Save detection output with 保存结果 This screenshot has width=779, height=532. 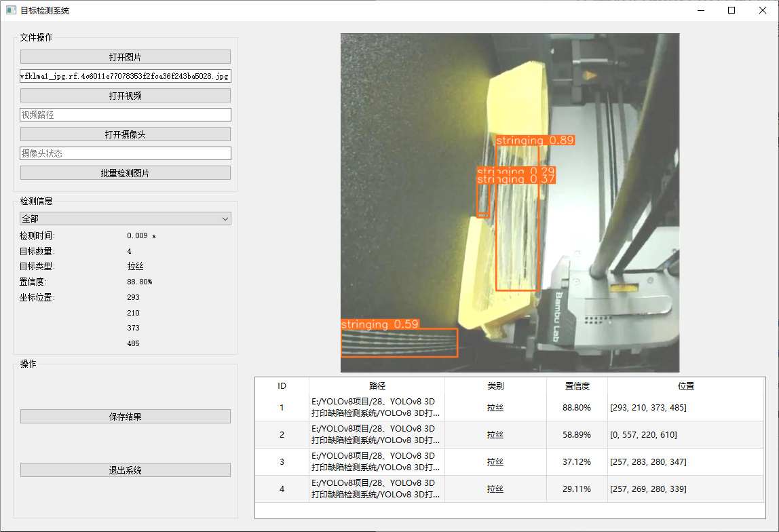click(125, 417)
